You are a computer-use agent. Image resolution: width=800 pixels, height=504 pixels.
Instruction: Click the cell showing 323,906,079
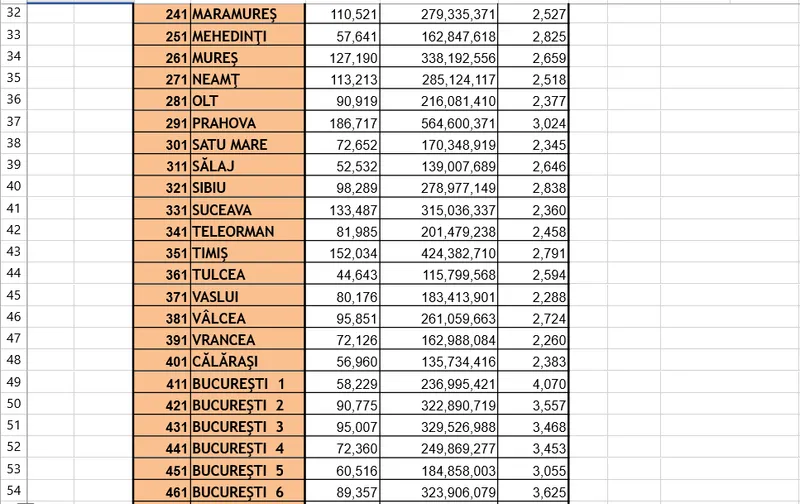point(437,491)
